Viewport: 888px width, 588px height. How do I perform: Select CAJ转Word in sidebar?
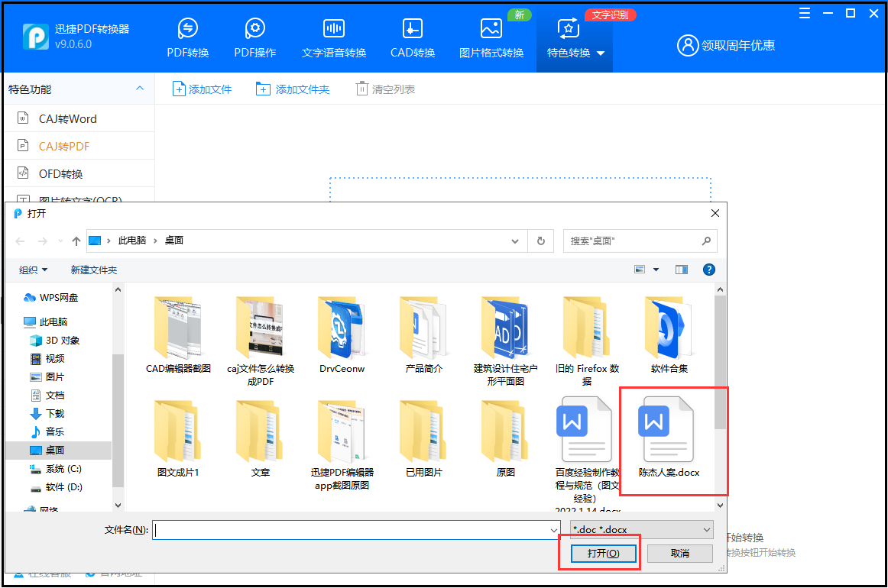79,119
